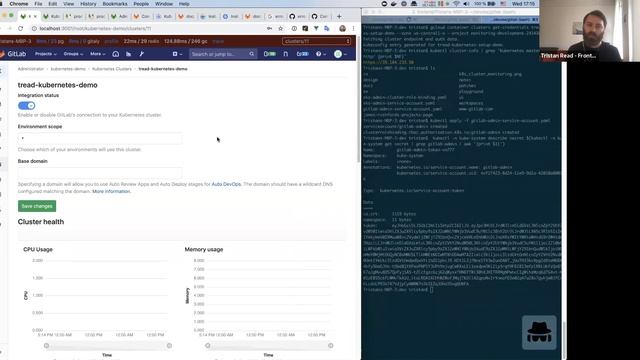Viewport: 640px width, 360px height.
Task: Open the Activity icon in GitLab navbar
Action: [116, 54]
